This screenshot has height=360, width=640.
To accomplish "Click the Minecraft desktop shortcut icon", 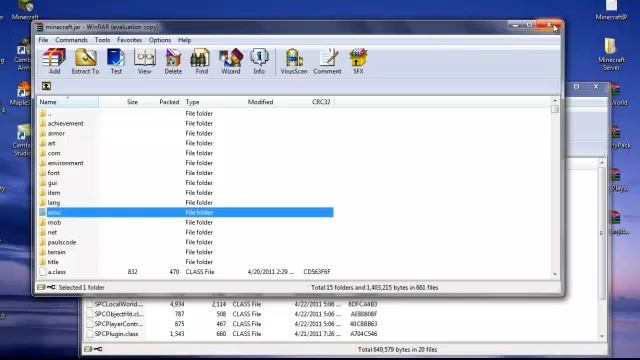I will pyautogui.click(x=25, y=10).
